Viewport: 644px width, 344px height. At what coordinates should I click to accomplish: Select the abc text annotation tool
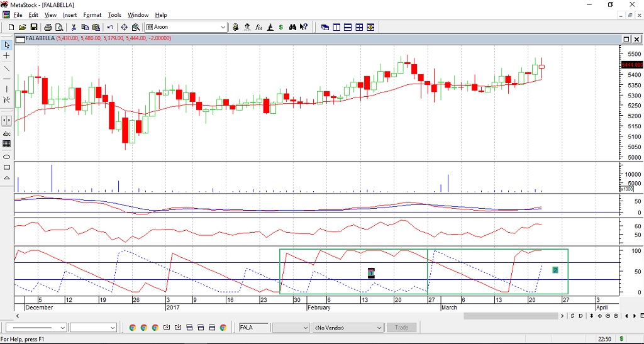click(x=7, y=133)
